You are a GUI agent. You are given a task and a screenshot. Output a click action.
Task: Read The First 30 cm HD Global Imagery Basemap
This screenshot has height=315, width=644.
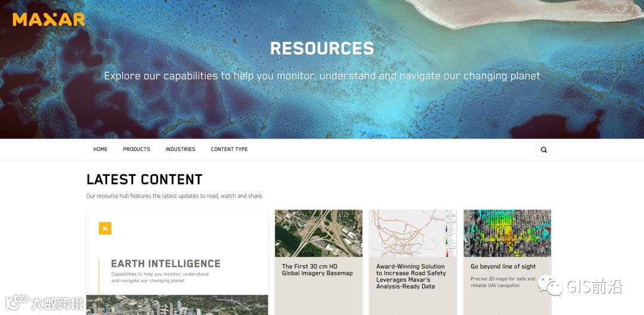317,270
